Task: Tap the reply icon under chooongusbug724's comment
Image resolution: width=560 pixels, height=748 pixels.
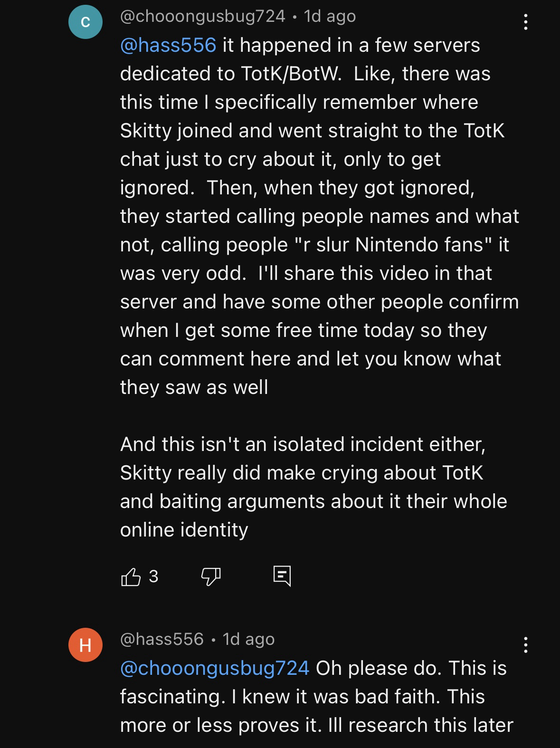Action: (x=282, y=576)
